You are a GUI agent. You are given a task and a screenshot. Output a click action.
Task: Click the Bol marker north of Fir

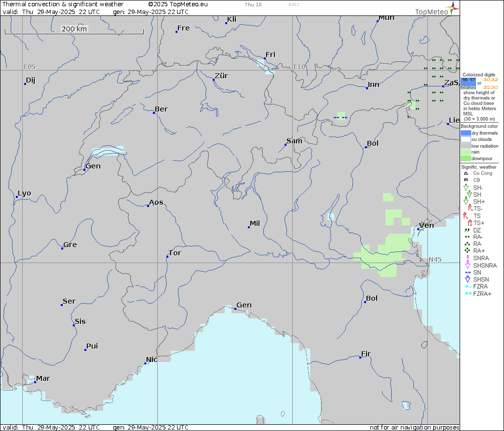(x=365, y=302)
